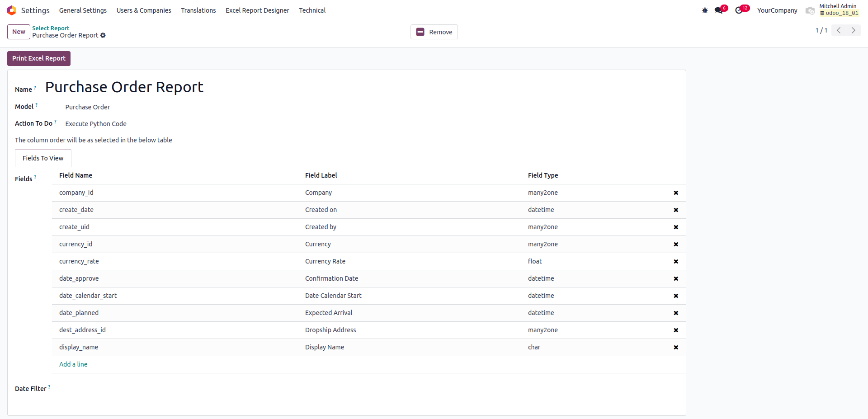Open the debug bug icon menu
The height and width of the screenshot is (419, 868).
coord(705,10)
